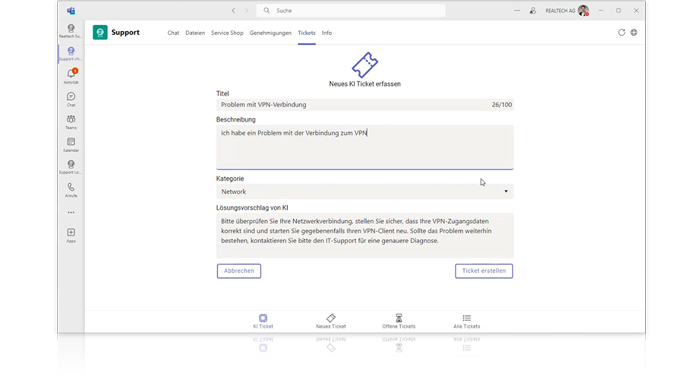This screenshot has height=379, width=700.
Task: Go back with the title bar arrow
Action: [233, 10]
